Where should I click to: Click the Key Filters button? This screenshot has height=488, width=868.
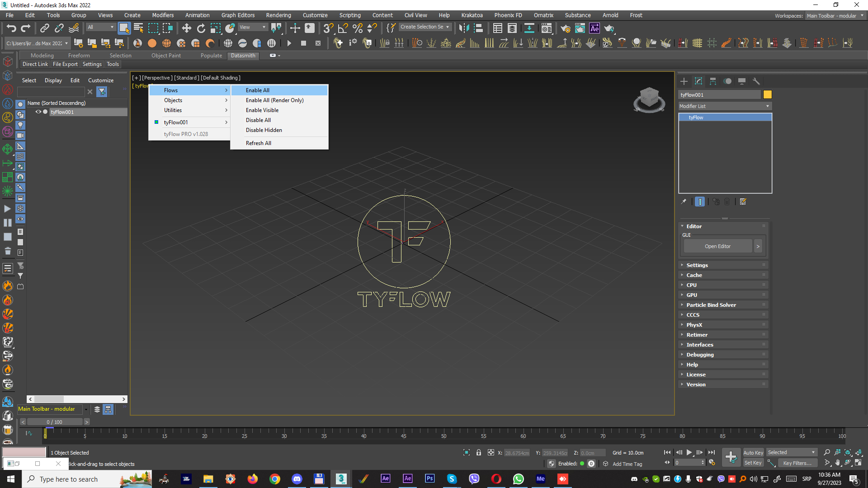(797, 463)
